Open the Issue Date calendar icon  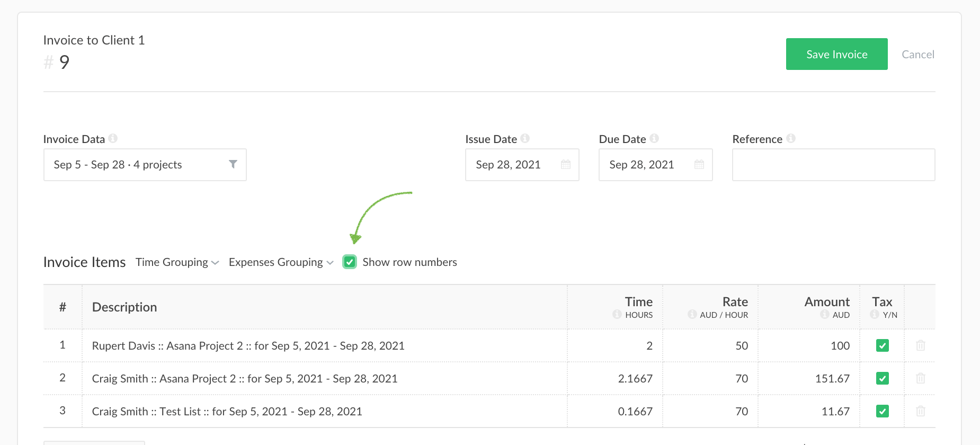[566, 165]
